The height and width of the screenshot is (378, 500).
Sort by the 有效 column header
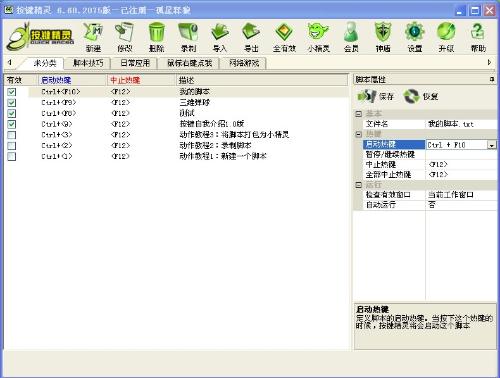click(x=21, y=80)
